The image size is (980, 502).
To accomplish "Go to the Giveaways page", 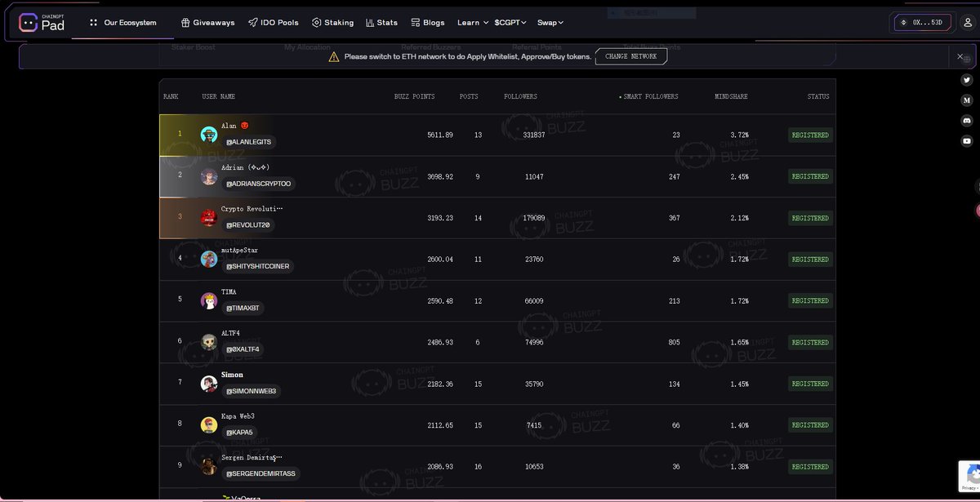I will [x=208, y=22].
